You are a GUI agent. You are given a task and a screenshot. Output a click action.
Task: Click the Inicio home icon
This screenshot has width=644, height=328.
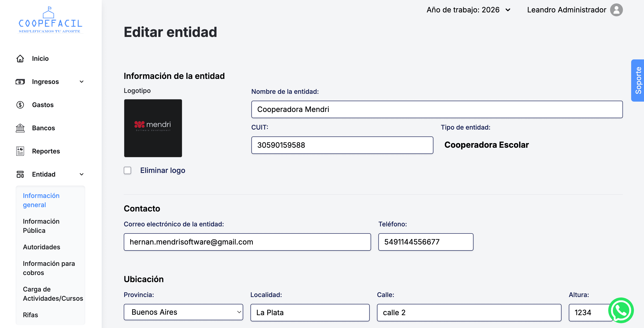[x=20, y=58]
